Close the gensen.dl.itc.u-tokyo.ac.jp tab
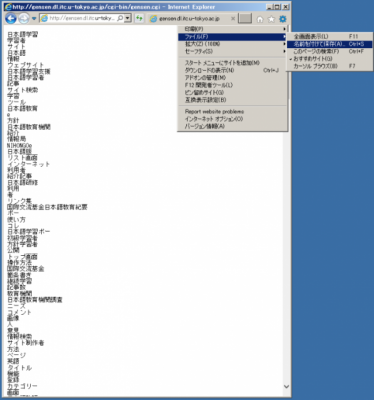 click(233, 19)
